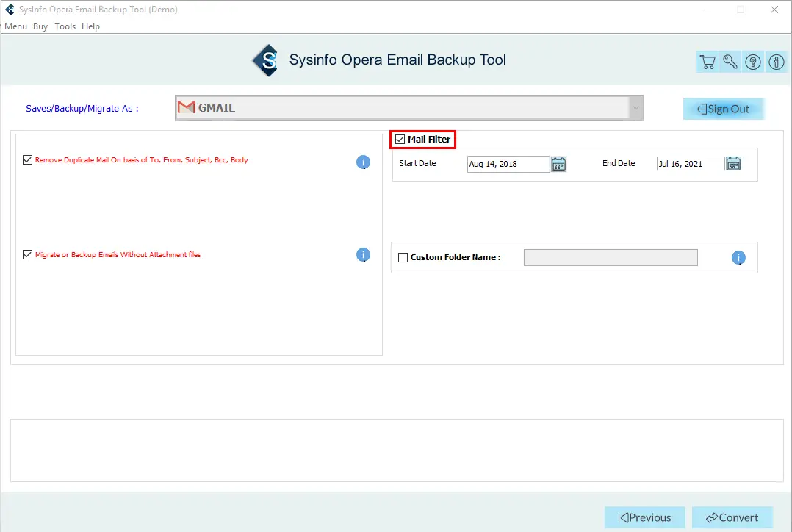Click the Sysinfo Opera Email Backup Tool heading

coord(397,60)
